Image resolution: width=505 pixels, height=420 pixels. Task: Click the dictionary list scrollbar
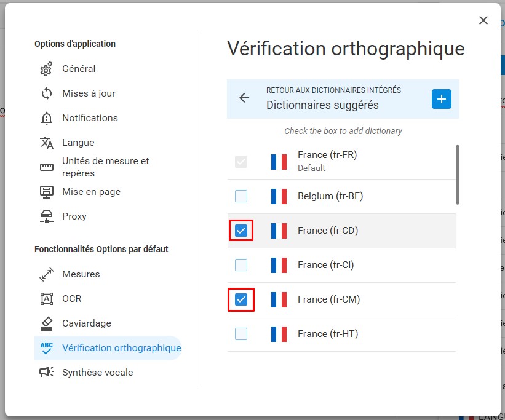(458, 175)
